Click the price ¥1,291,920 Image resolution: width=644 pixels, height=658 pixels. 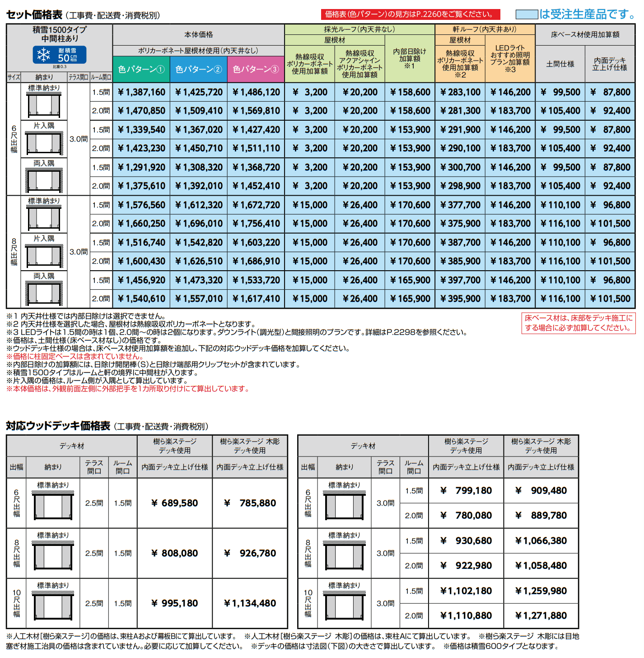(x=141, y=167)
